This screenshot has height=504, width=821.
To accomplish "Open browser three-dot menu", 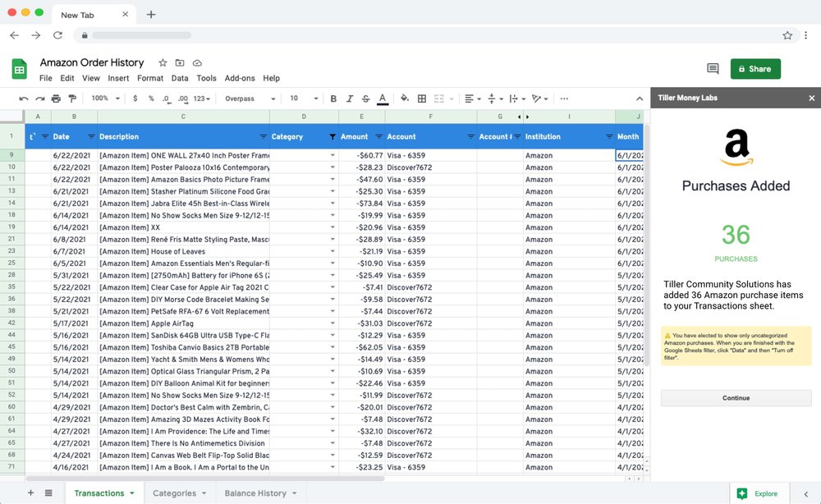I will coord(806,35).
